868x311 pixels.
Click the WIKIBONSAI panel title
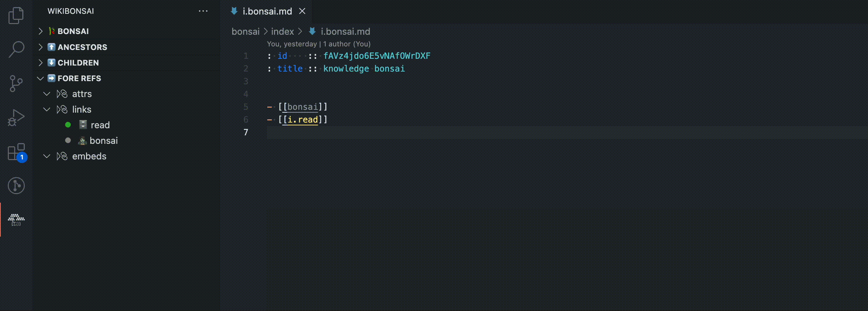(71, 11)
